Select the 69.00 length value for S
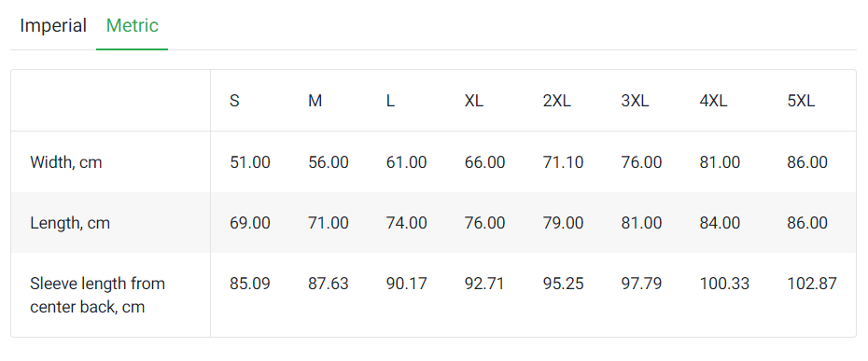Screen dimensions: 868x361 click(250, 223)
